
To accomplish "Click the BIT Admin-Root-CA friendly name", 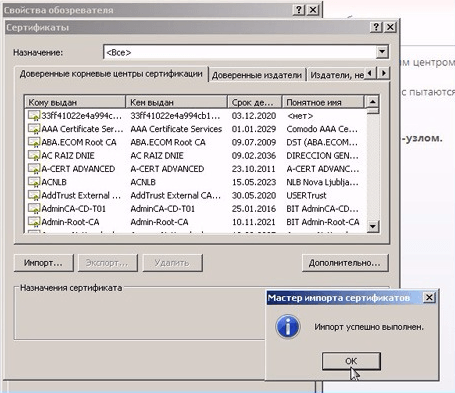I will [323, 222].
